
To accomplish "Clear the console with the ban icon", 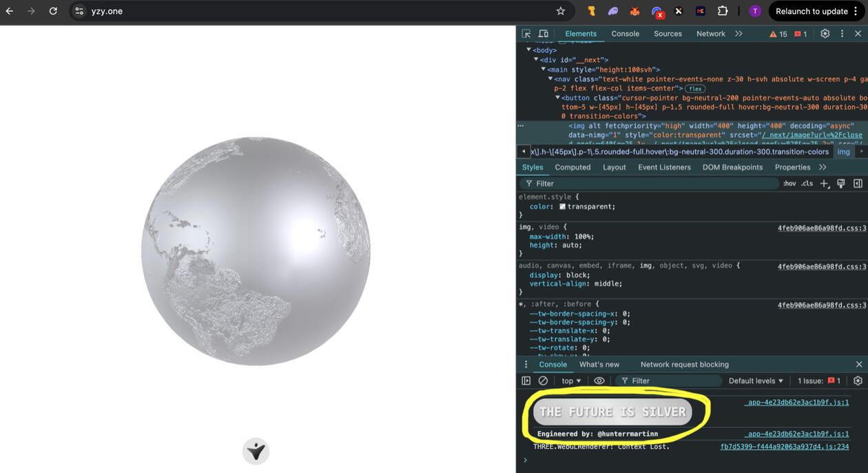I will [543, 381].
